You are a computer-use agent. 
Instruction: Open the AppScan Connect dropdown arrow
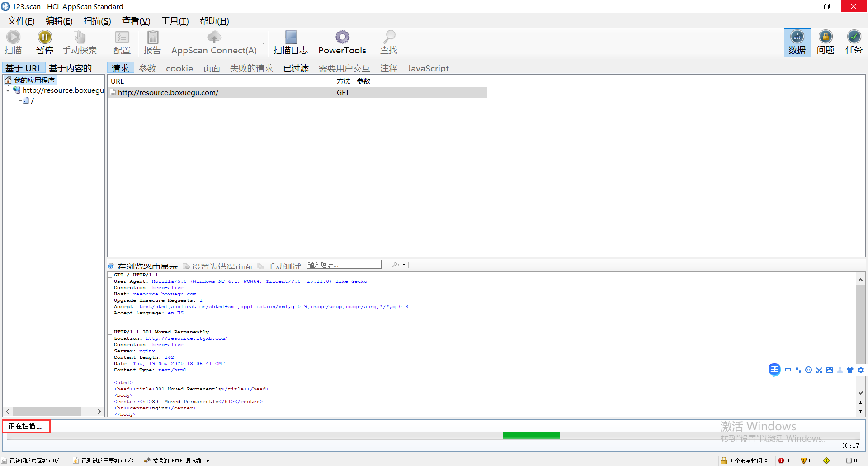click(263, 43)
